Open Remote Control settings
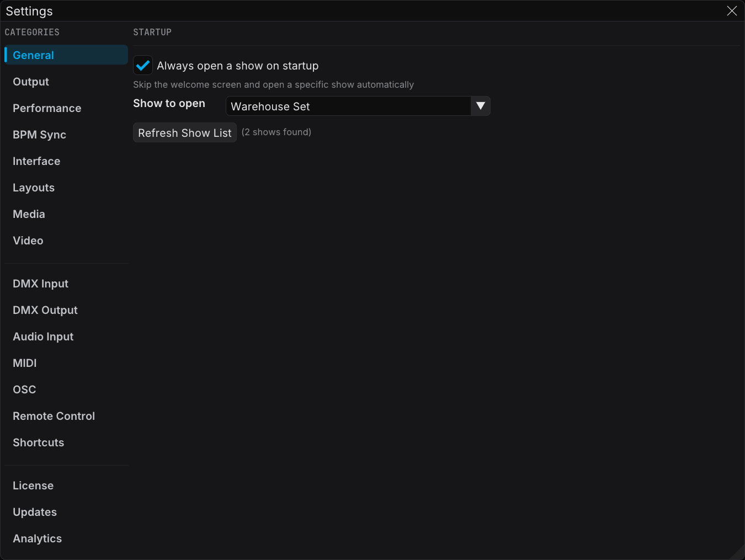Viewport: 745px width, 560px height. [66, 416]
